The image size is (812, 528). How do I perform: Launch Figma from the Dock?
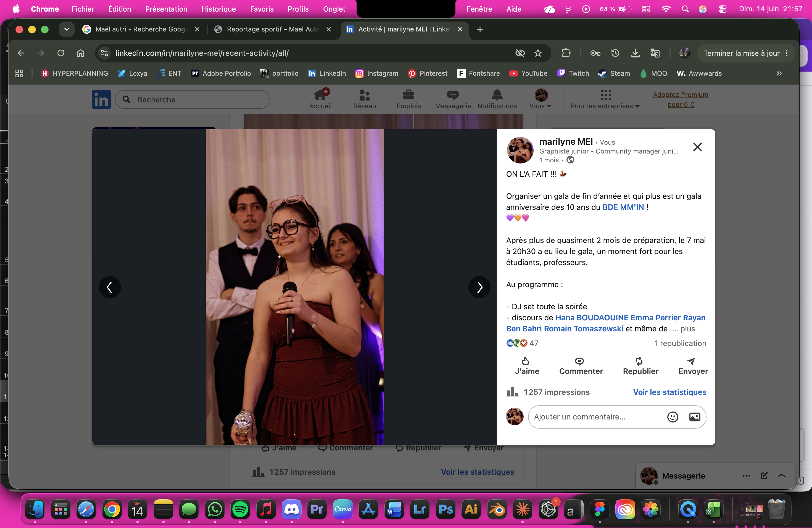[x=599, y=509]
